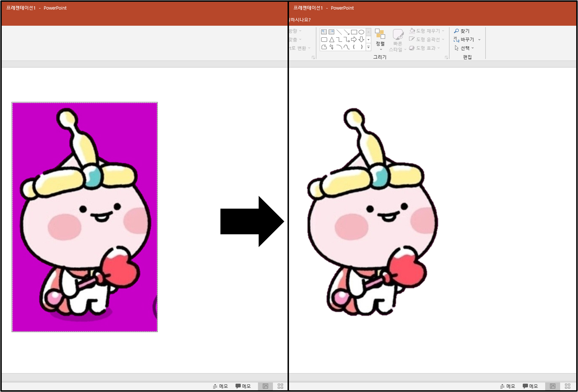
Task: Pick the line arrow shape
Action: (346, 32)
